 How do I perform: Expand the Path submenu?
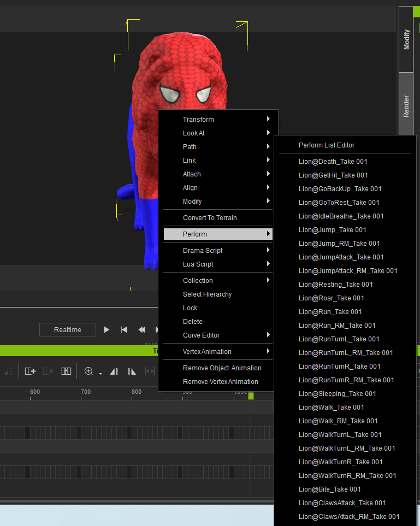coord(218,147)
